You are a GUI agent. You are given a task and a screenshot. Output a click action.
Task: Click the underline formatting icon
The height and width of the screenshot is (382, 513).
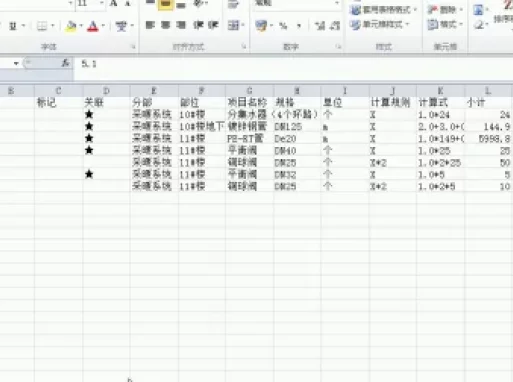pyautogui.click(x=13, y=26)
